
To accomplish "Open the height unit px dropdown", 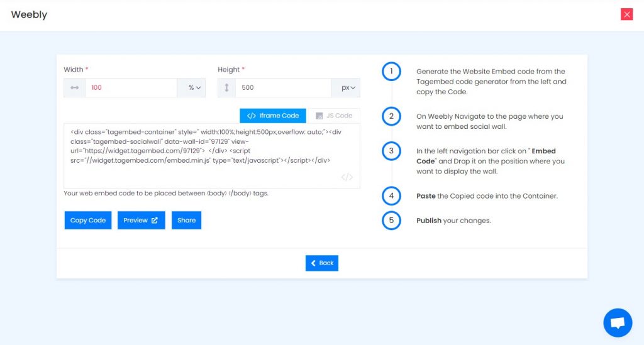I will click(346, 88).
